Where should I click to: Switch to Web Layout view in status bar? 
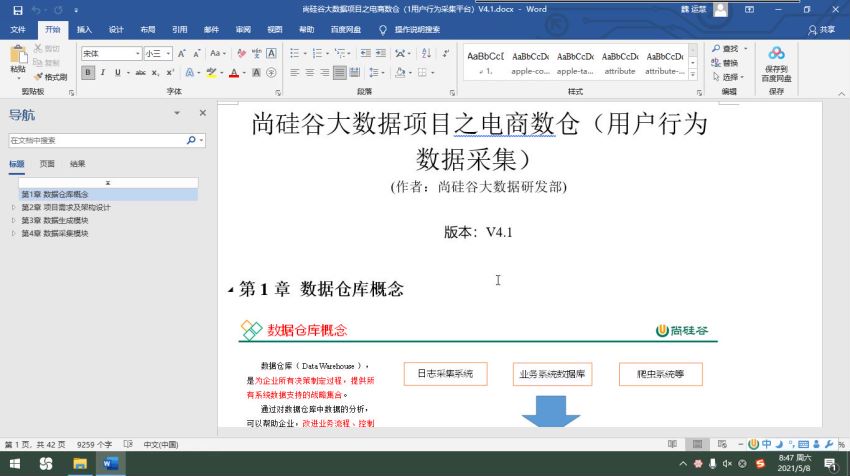(x=722, y=444)
